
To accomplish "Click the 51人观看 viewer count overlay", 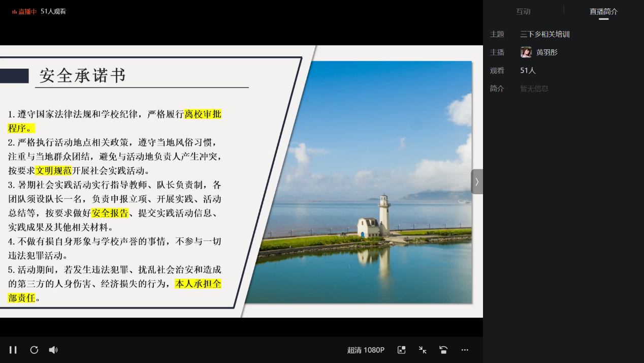I will pyautogui.click(x=53, y=11).
